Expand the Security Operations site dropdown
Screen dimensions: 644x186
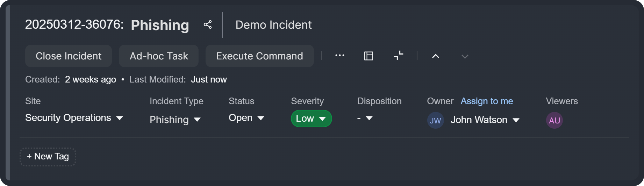coord(74,118)
